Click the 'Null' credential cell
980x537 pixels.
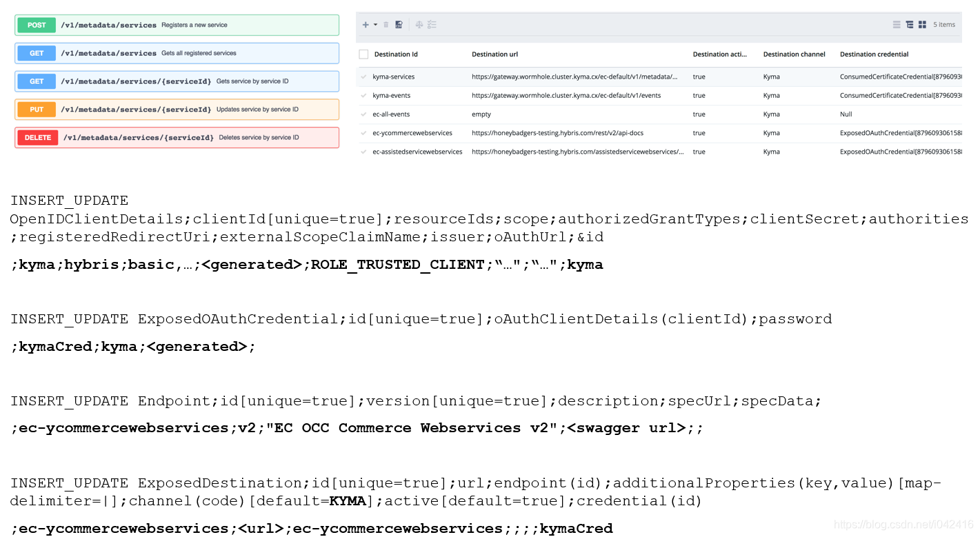pos(846,114)
